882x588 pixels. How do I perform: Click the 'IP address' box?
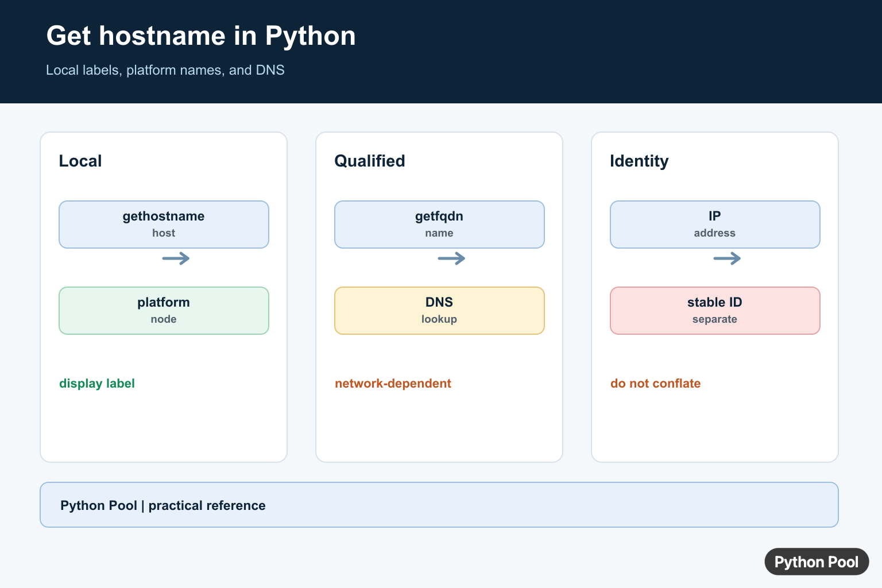715,225
